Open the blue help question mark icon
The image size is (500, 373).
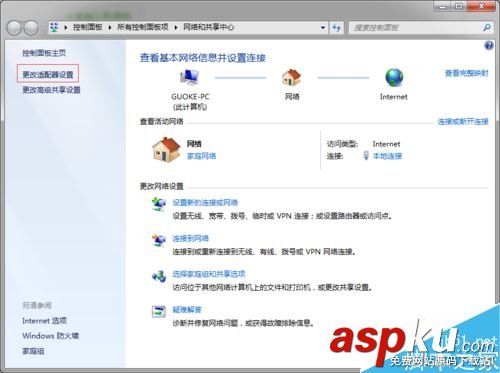coord(489,46)
